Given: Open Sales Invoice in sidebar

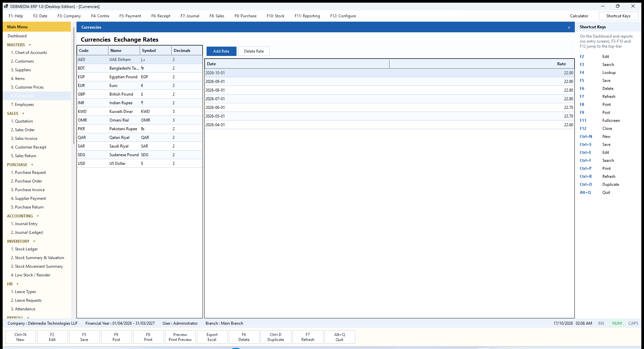Looking at the screenshot, I should point(24,139).
